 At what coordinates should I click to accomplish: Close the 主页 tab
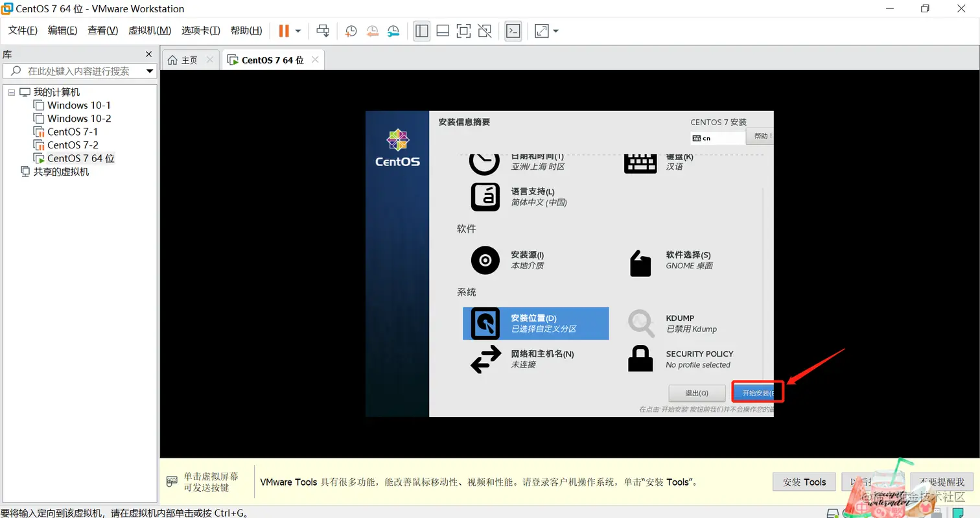(209, 60)
